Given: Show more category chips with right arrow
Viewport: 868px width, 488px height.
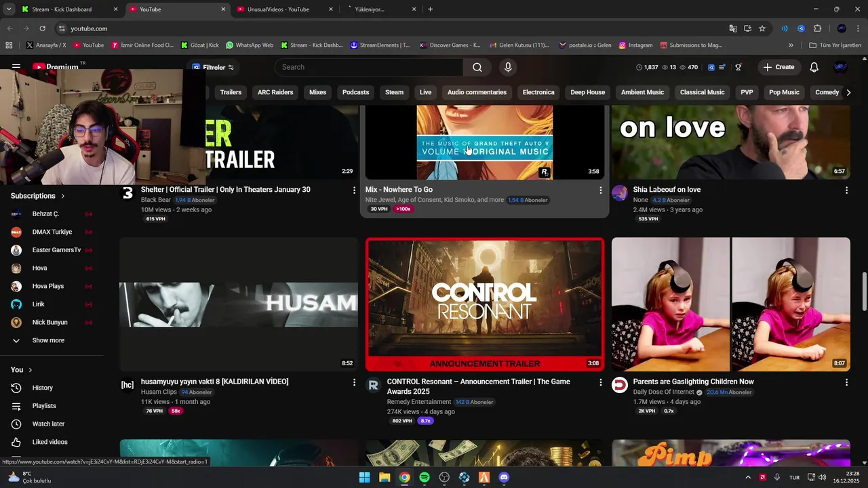Looking at the screenshot, I should 848,92.
